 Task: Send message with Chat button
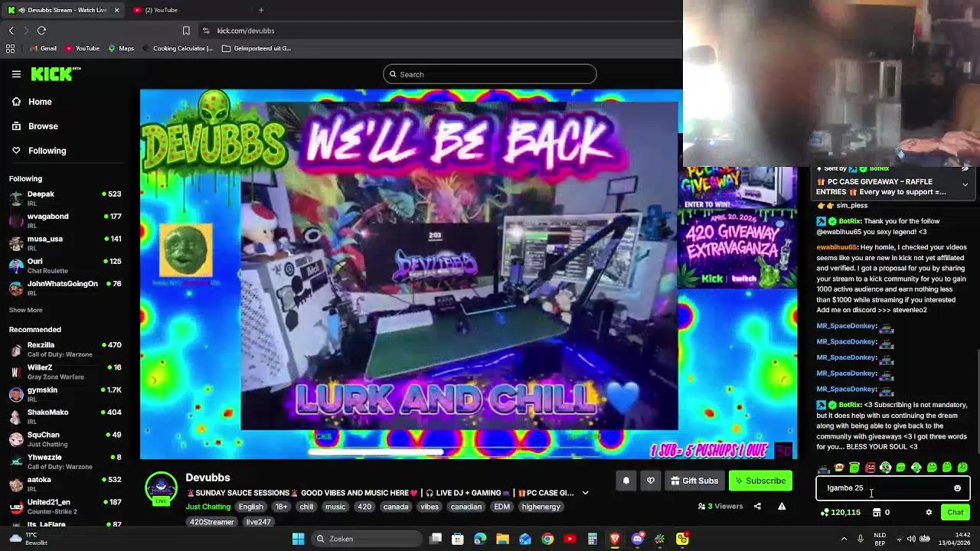(955, 512)
